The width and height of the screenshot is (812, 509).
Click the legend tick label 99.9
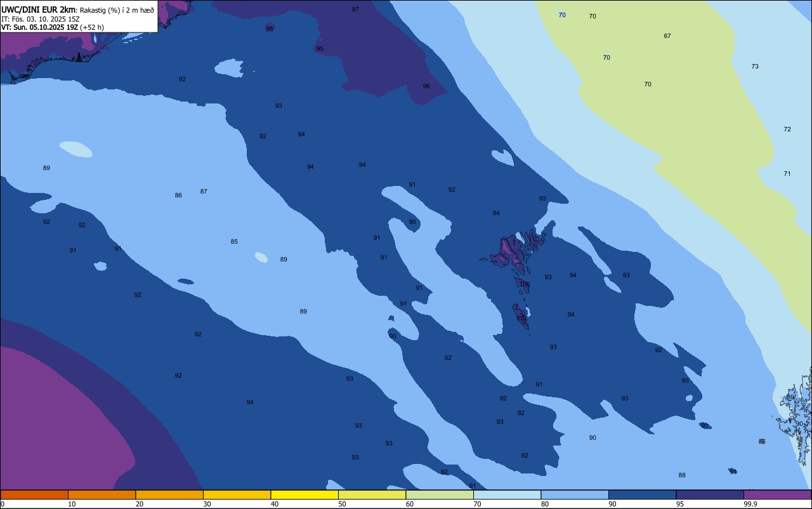[x=750, y=504]
